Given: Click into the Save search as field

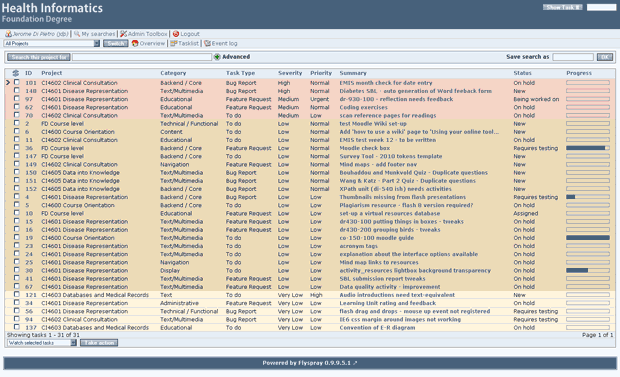Looking at the screenshot, I should pyautogui.click(x=573, y=57).
